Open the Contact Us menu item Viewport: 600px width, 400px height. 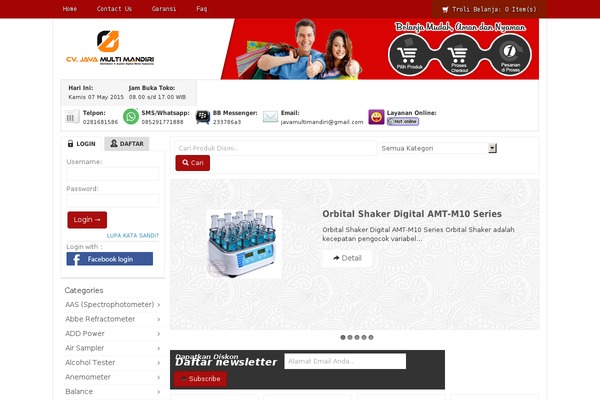point(114,9)
